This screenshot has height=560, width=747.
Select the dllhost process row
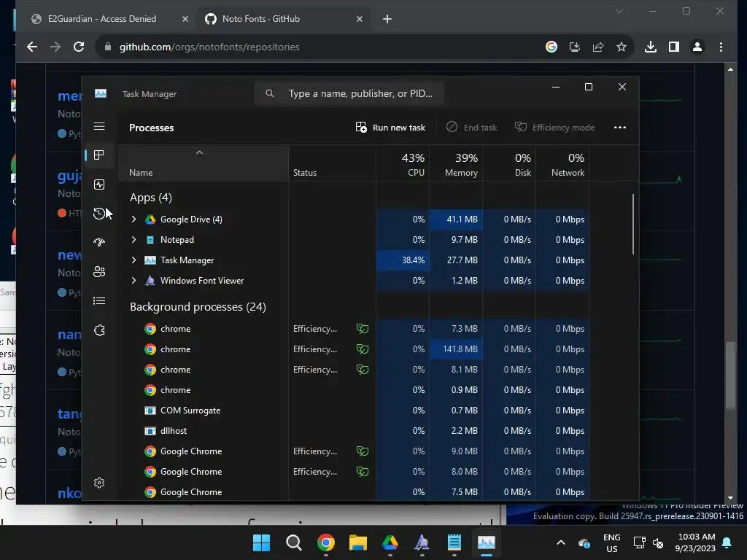(354, 430)
